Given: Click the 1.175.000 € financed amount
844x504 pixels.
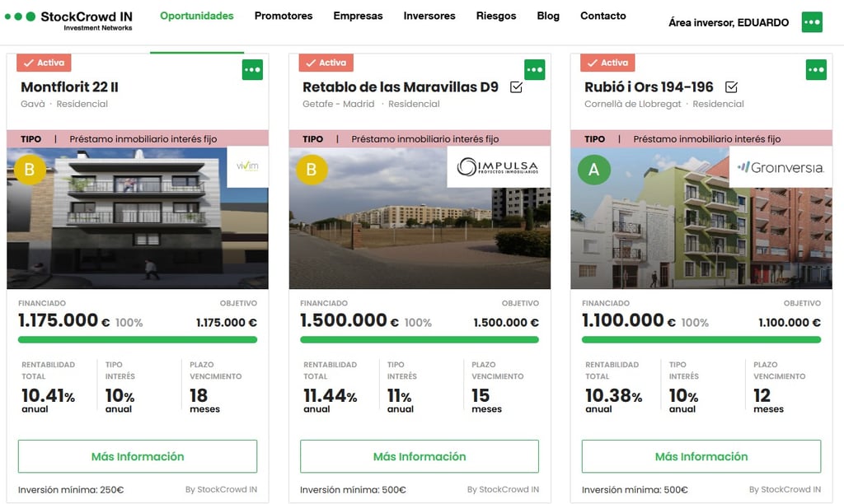Looking at the screenshot, I should [64, 320].
